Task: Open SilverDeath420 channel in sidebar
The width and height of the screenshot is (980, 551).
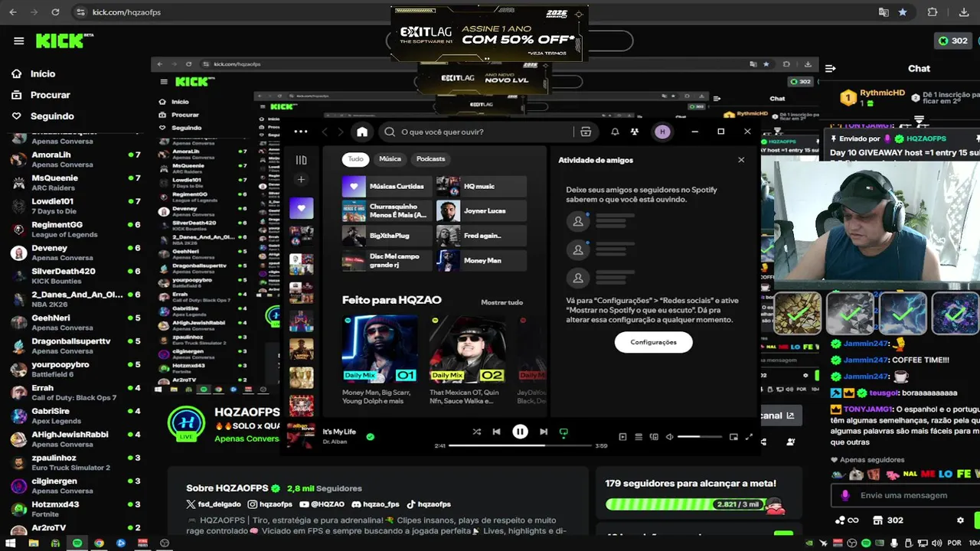Action: (x=75, y=275)
